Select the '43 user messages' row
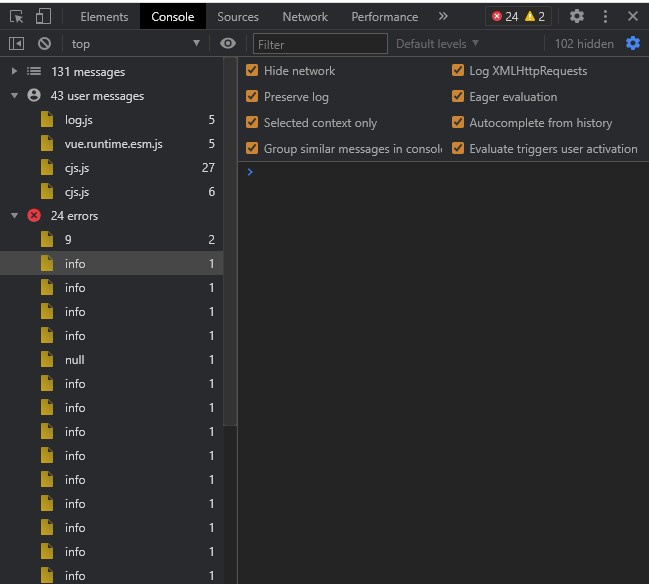This screenshot has width=649, height=584. (x=112, y=96)
